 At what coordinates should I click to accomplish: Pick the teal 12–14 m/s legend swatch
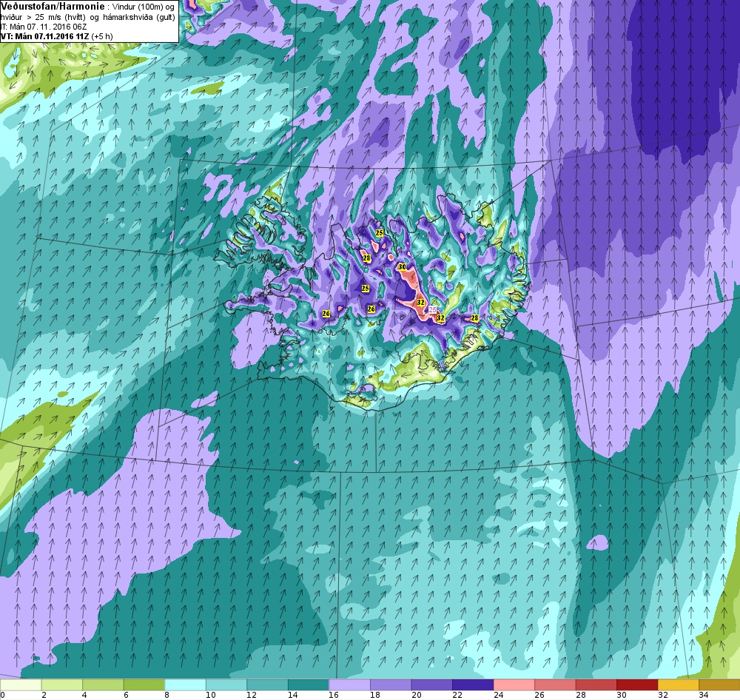(x=267, y=684)
